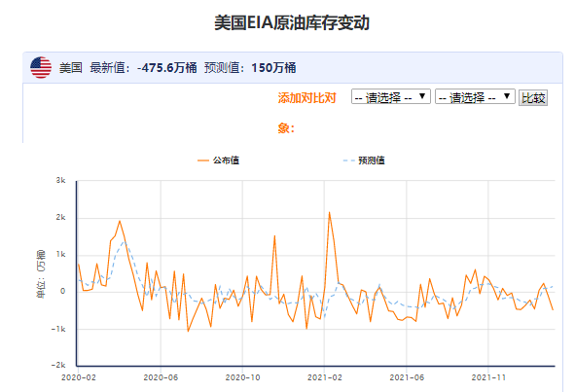The width and height of the screenshot is (575, 392).
Task: Click the 2020-06 x-axis label
Action: (161, 377)
